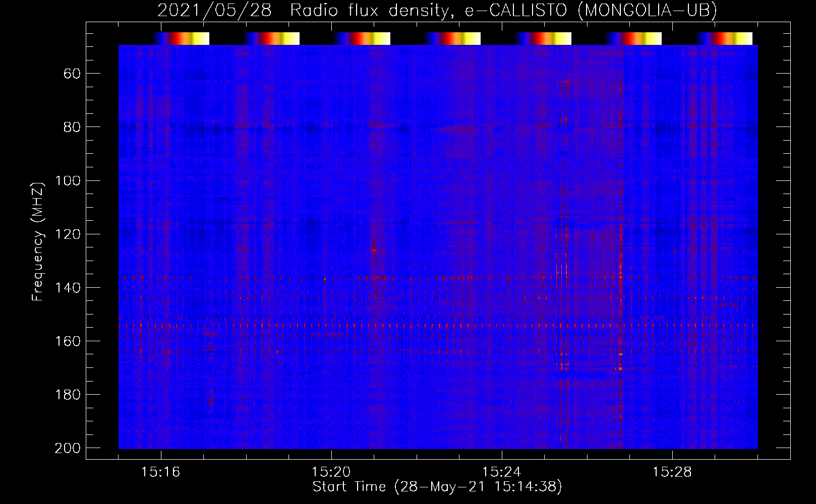Click the 140 frequency tick label

point(68,287)
